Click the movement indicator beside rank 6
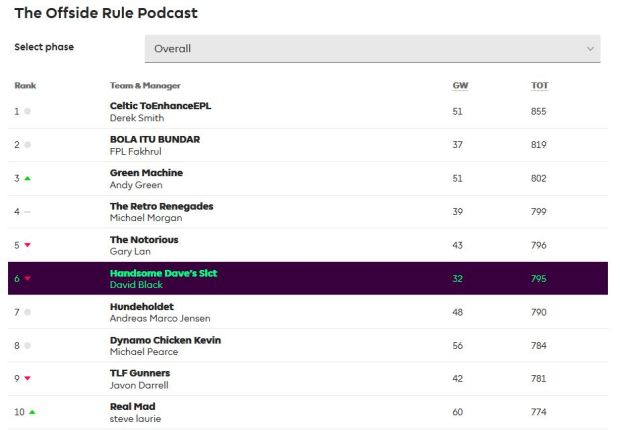 click(28, 279)
